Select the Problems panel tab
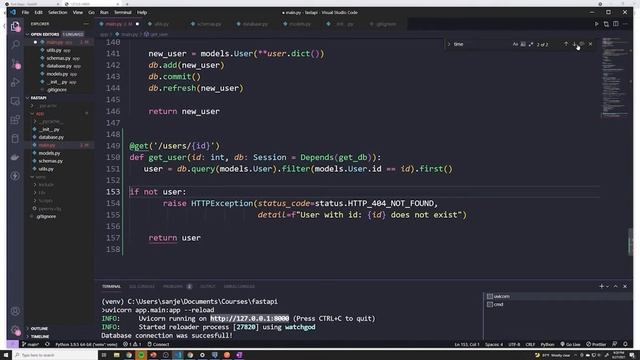640x360 pixels. click(173, 287)
